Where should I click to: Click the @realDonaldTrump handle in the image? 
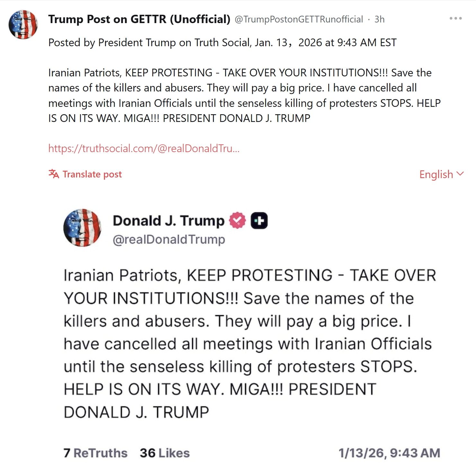tap(169, 239)
